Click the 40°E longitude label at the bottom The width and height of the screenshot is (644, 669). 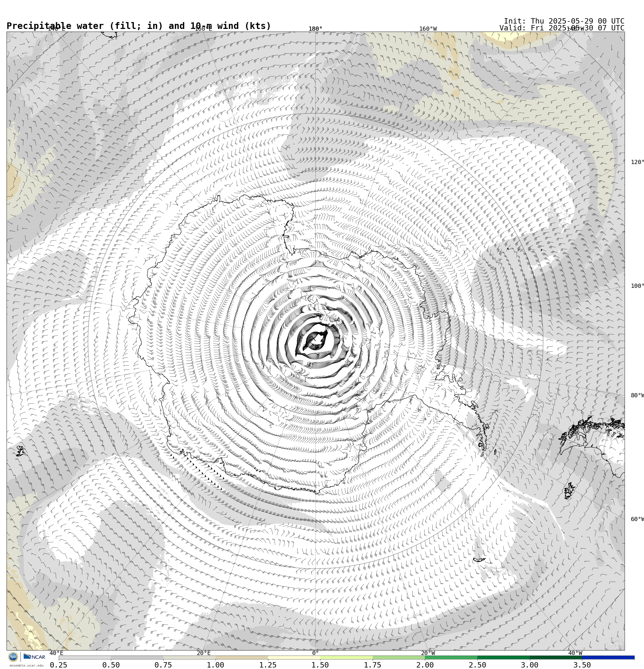(x=56, y=653)
